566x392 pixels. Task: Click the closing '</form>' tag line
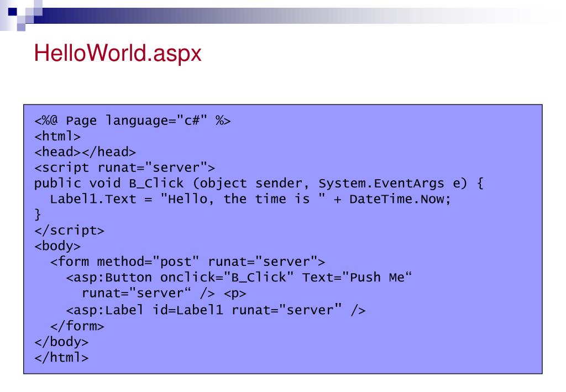77,326
